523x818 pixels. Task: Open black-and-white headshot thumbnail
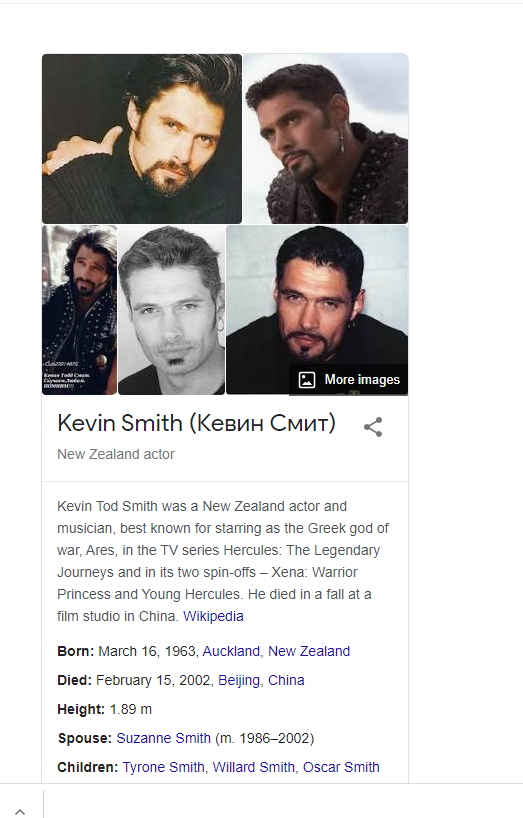[x=172, y=310]
